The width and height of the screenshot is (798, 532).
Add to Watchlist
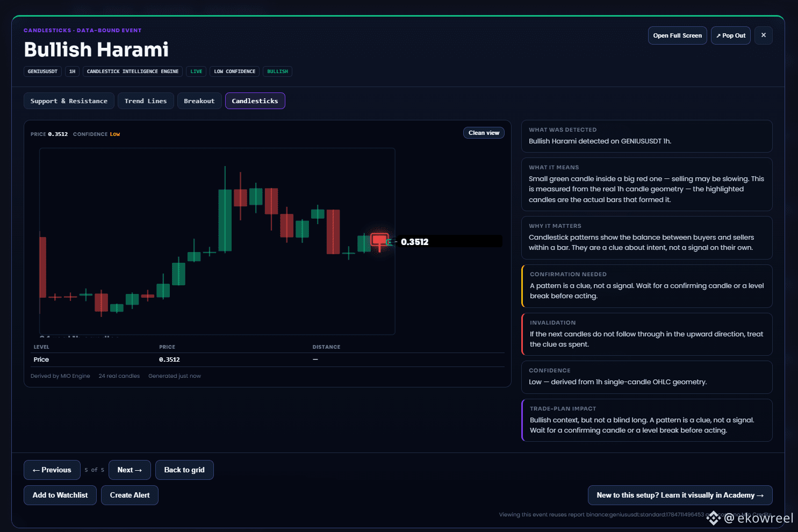pos(60,495)
